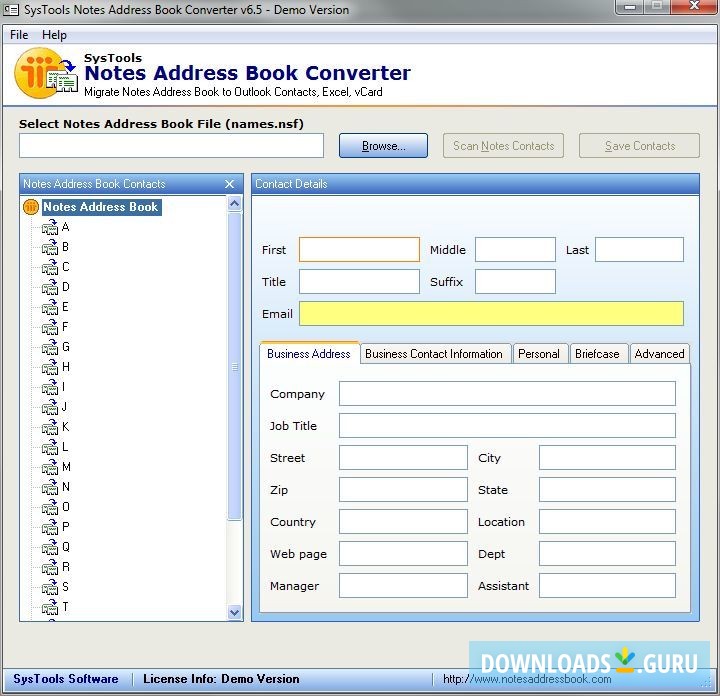Click the contact group icon beside letter F
Viewport: 720px width, 696px height.
[50, 327]
